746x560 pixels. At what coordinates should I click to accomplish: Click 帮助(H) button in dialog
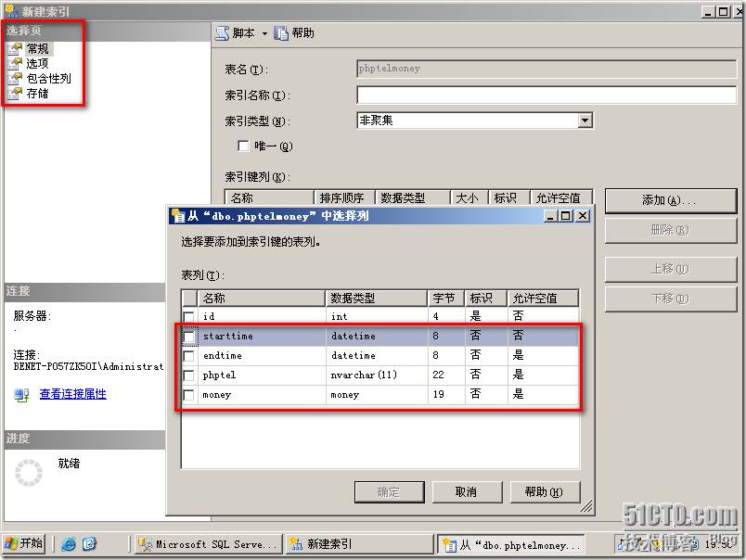[x=545, y=492]
